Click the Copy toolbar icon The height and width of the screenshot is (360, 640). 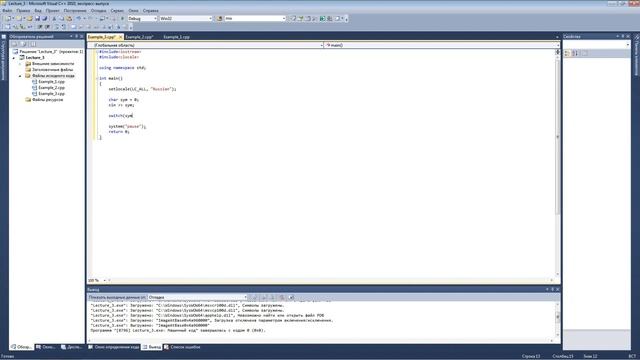pos(61,18)
